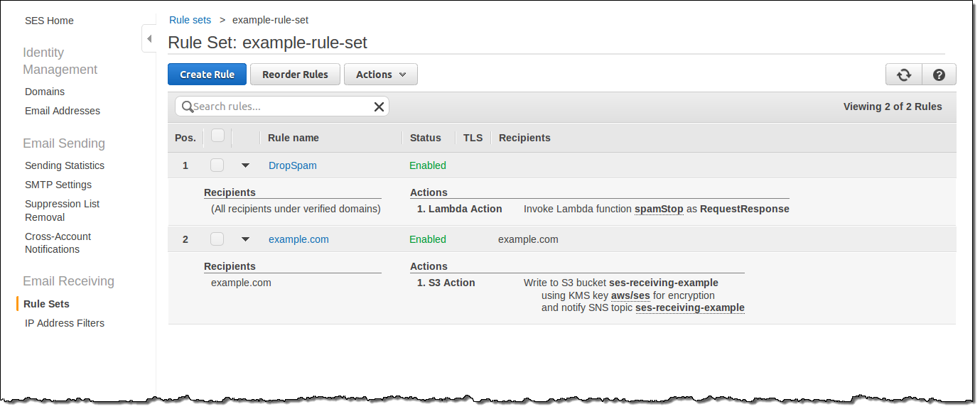980x409 pixels.
Task: Open IP Address Filters page
Action: (x=65, y=323)
